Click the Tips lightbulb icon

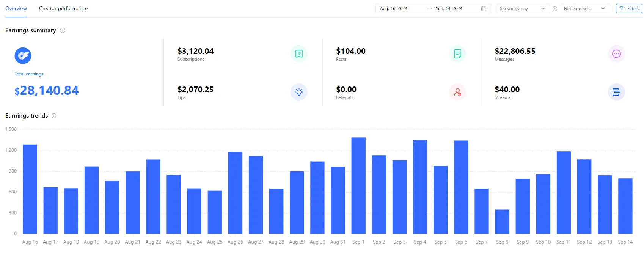click(299, 92)
